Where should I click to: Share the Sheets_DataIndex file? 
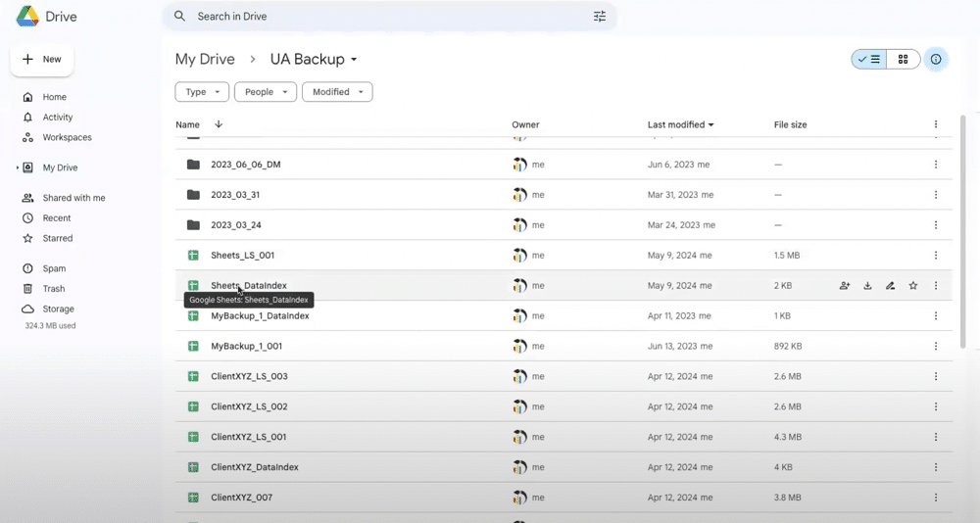coord(845,286)
